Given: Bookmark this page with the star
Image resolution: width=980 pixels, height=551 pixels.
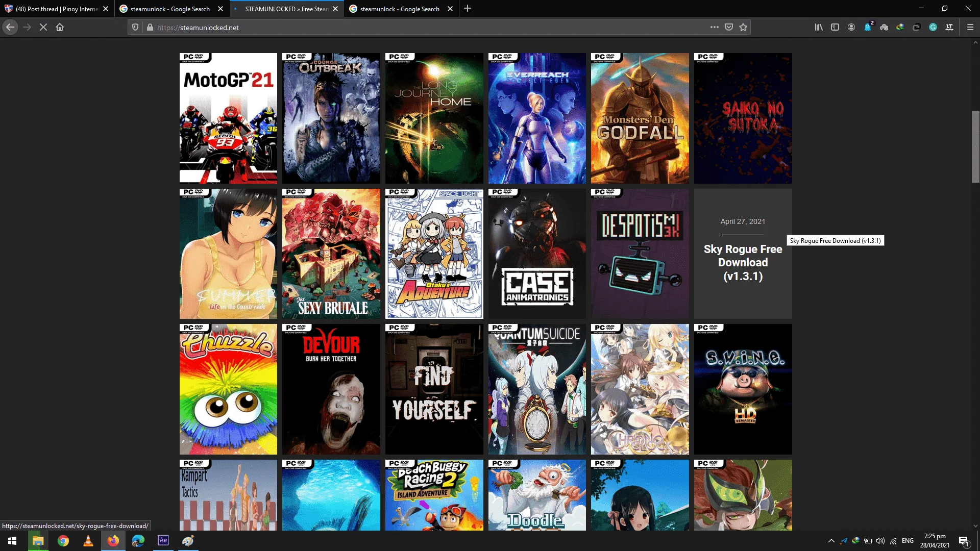Looking at the screenshot, I should pos(743,27).
